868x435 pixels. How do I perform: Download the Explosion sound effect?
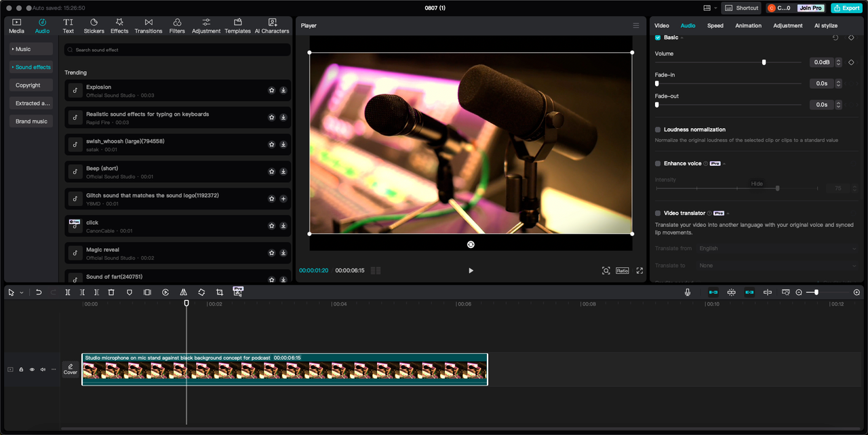(x=283, y=90)
